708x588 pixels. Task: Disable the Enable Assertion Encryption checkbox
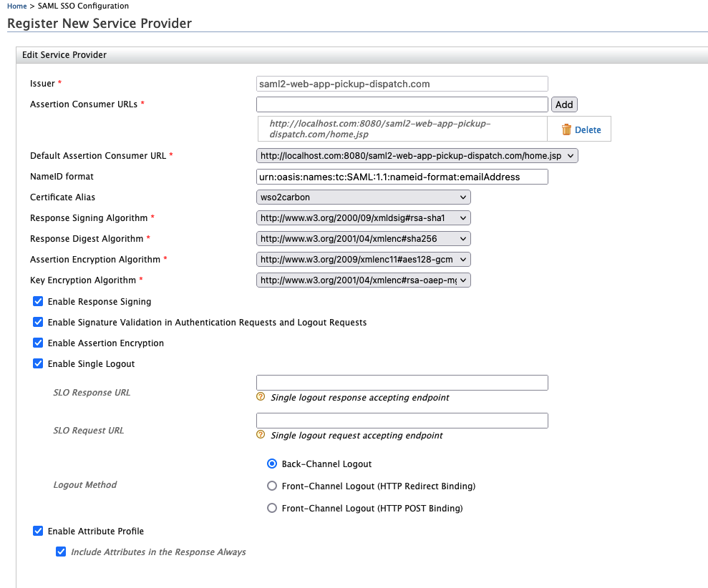[x=38, y=343]
